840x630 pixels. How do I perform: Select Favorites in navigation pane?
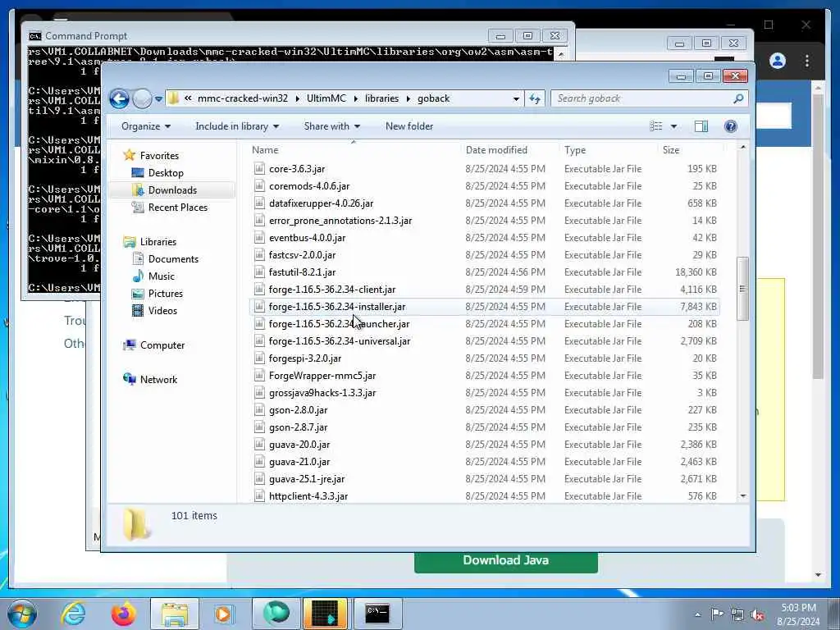(159, 155)
